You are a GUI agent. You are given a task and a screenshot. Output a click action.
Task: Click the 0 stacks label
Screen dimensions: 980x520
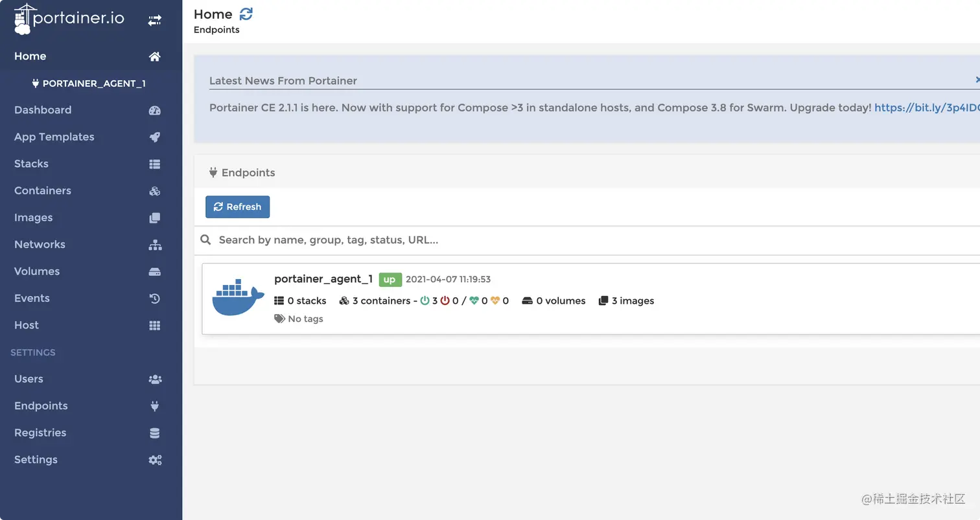click(x=300, y=300)
